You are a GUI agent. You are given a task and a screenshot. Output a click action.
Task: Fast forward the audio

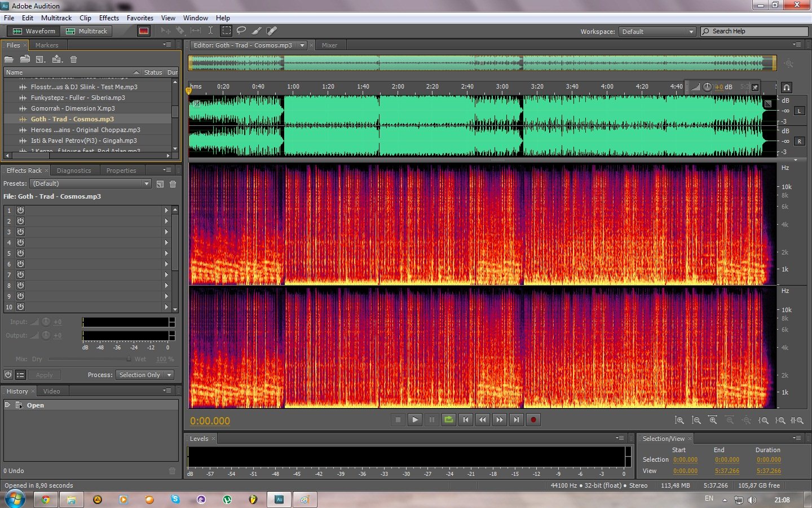500,420
